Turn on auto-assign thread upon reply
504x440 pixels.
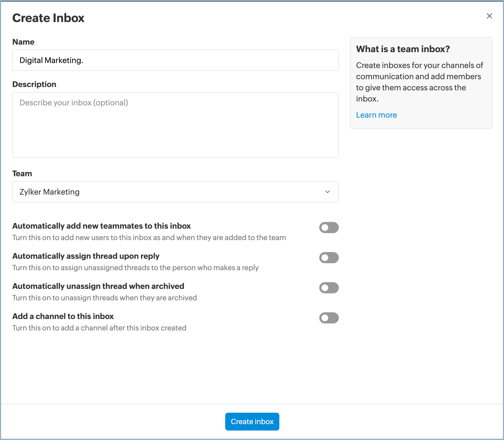click(329, 258)
